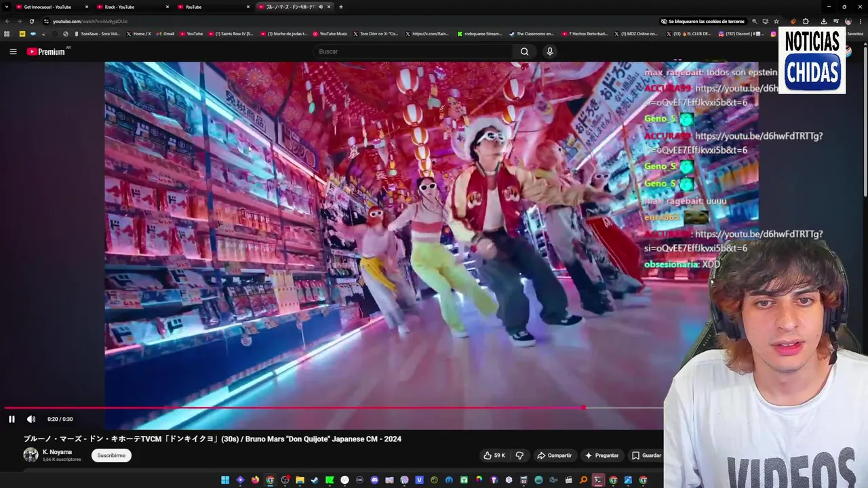The image size is (868, 488).
Task: Close the Krack - YouTube tab
Action: click(x=167, y=7)
